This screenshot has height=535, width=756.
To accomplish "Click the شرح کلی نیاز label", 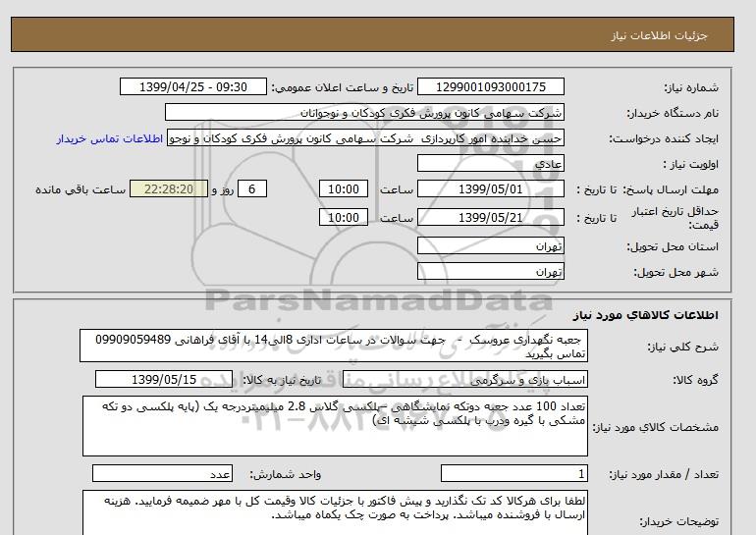I will (682, 347).
